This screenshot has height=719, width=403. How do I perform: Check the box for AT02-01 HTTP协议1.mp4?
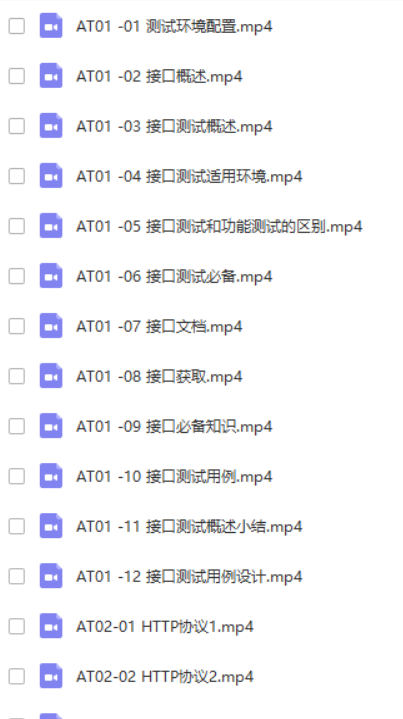pyautogui.click(x=17, y=625)
